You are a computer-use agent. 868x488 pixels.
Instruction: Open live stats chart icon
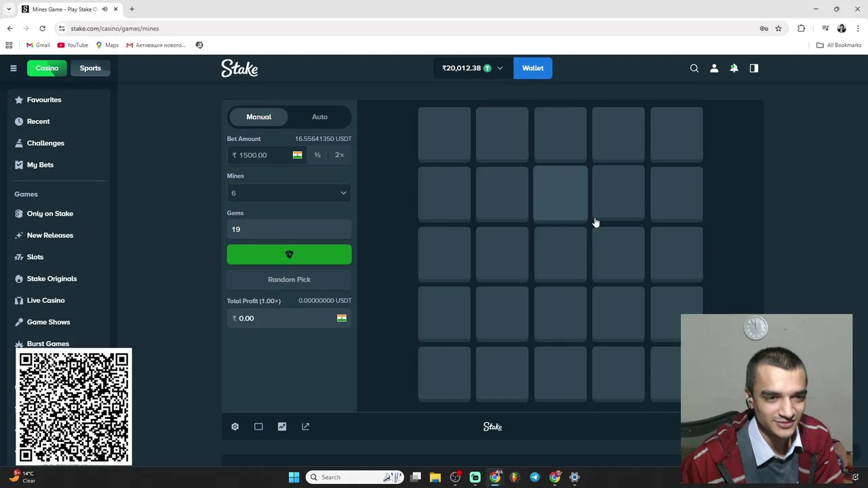click(282, 426)
